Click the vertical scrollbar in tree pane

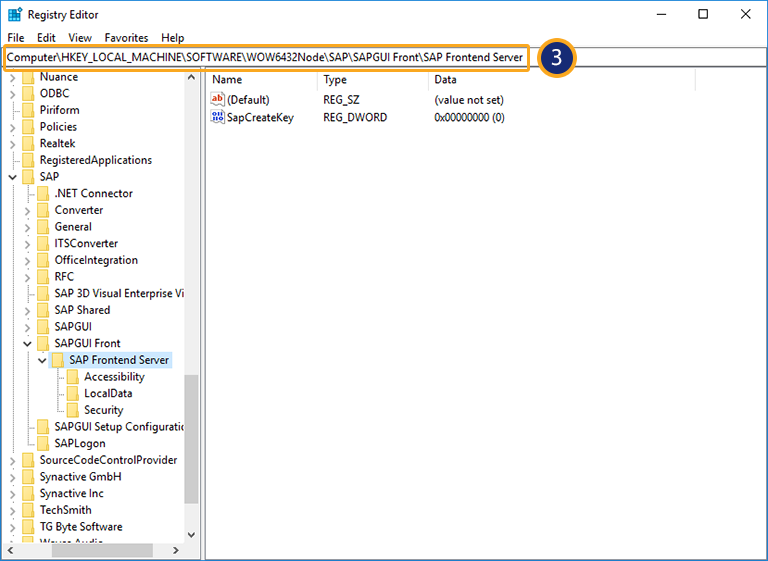191,440
